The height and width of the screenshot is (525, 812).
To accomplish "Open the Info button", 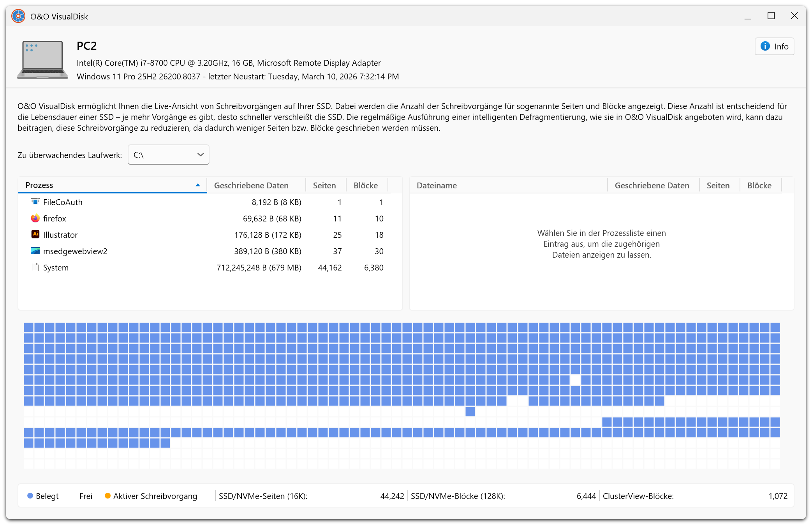I will tap(774, 46).
